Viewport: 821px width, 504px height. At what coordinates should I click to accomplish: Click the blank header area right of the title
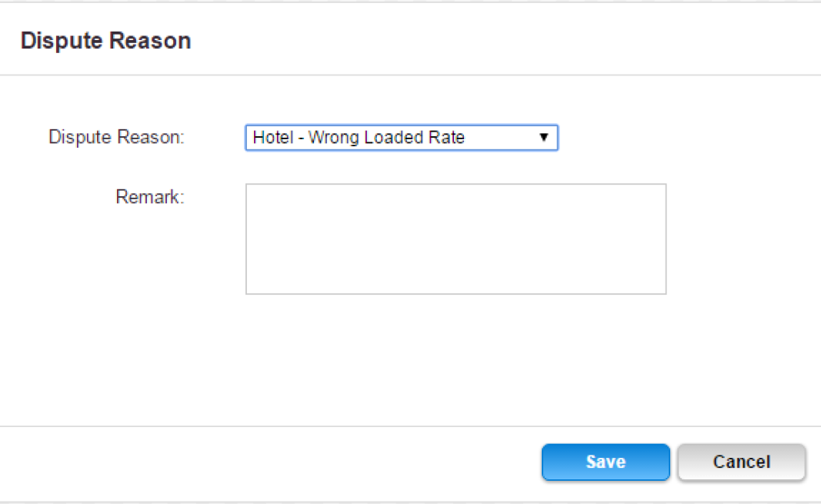pyautogui.click(x=502, y=41)
